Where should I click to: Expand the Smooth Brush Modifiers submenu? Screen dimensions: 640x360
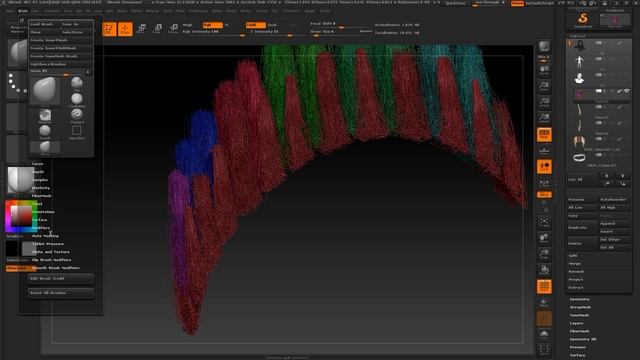click(x=56, y=268)
